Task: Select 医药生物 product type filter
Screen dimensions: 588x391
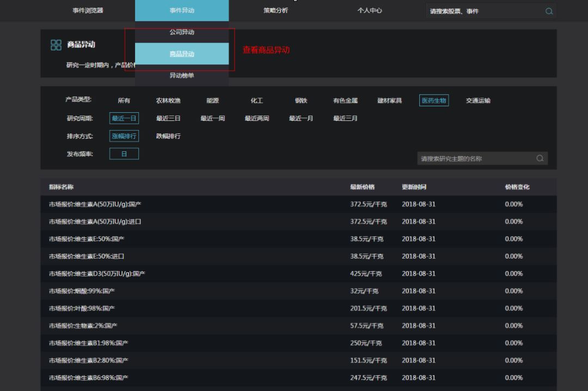Action: coord(434,100)
